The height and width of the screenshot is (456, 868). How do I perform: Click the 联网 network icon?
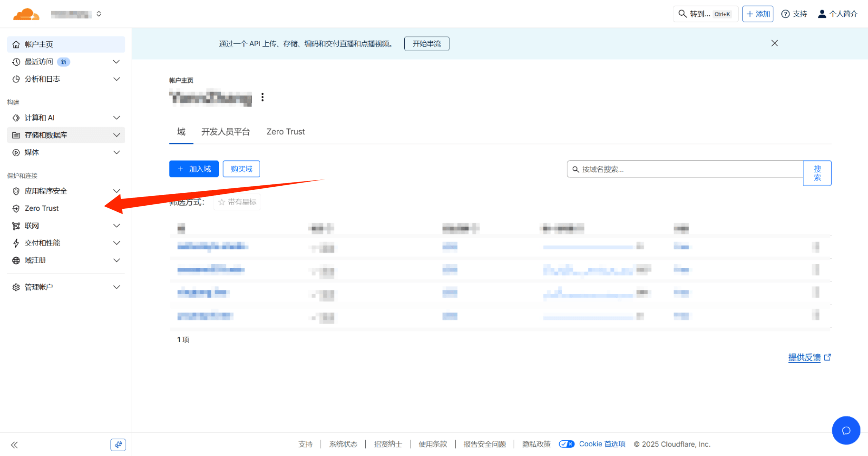(16, 226)
